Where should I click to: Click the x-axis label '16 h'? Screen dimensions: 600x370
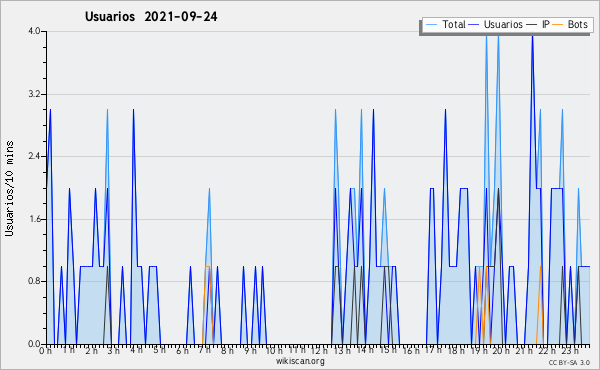[411, 350]
